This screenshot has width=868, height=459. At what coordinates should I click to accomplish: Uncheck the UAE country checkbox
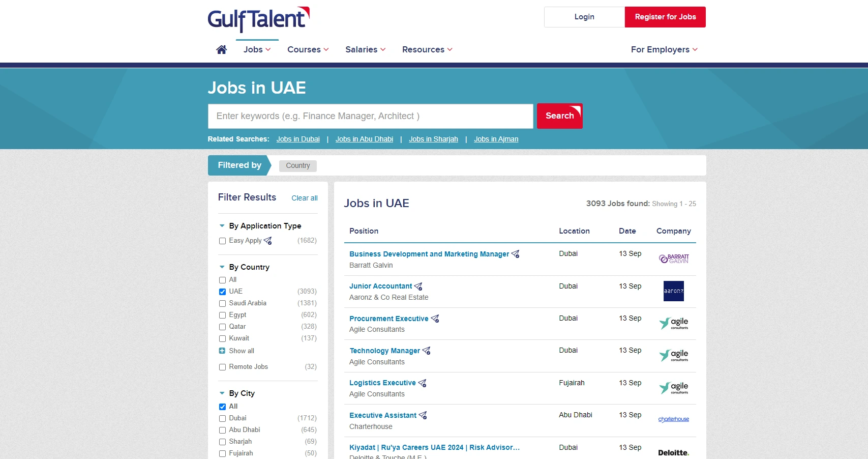(x=222, y=292)
